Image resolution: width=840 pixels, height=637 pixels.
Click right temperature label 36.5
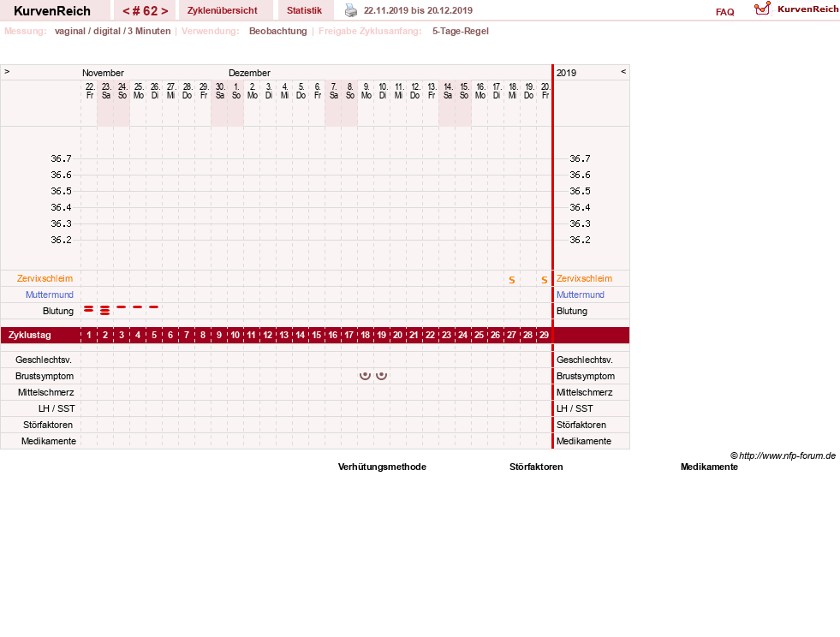click(x=580, y=191)
